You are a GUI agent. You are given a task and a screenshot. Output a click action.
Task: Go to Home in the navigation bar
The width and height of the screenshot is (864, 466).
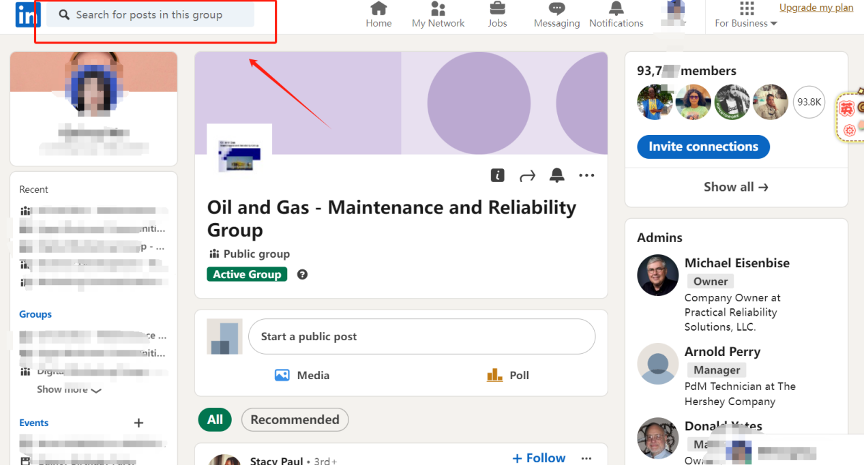(x=379, y=15)
